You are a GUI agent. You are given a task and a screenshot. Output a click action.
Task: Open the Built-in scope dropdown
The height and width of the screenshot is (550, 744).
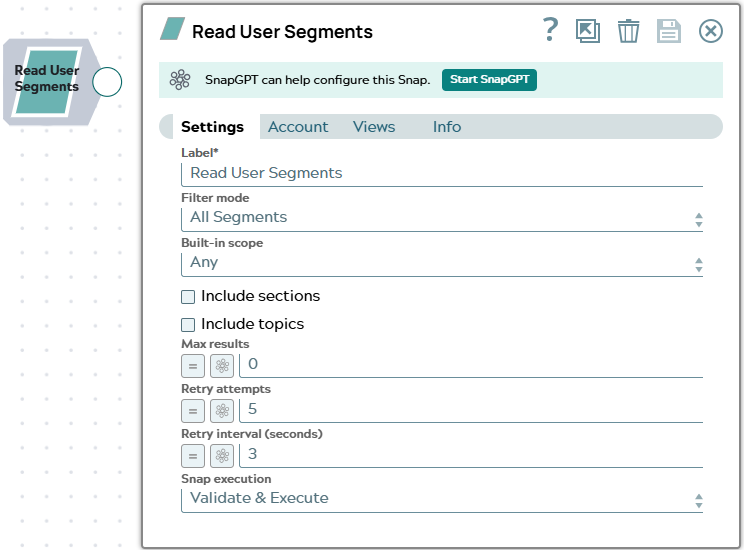point(442,263)
